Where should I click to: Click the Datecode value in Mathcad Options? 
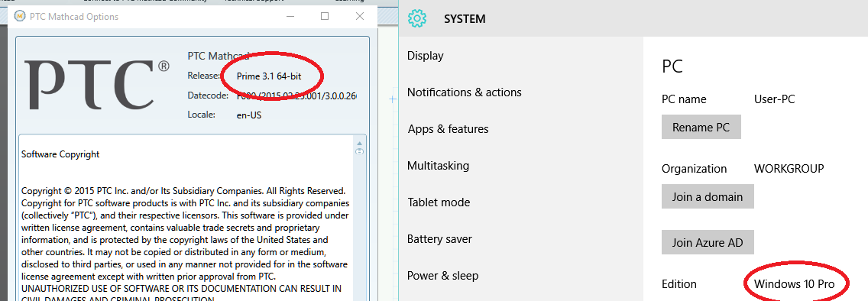[296, 95]
